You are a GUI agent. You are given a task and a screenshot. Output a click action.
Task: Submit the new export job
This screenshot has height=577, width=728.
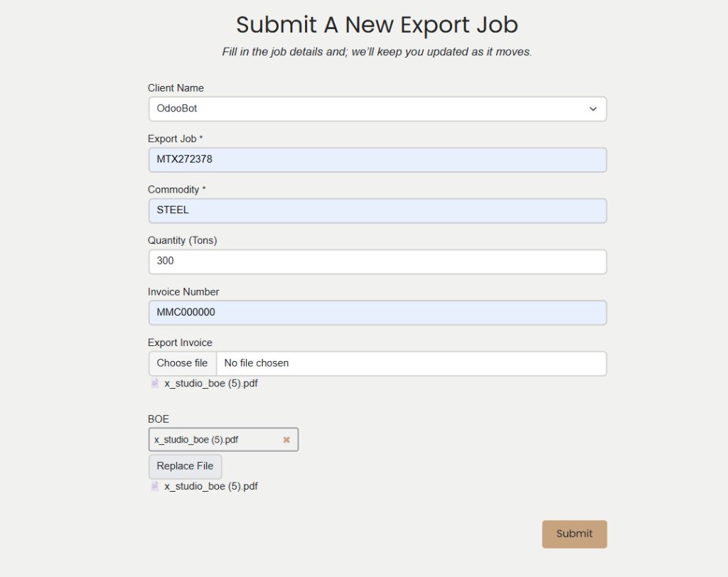pyautogui.click(x=574, y=534)
